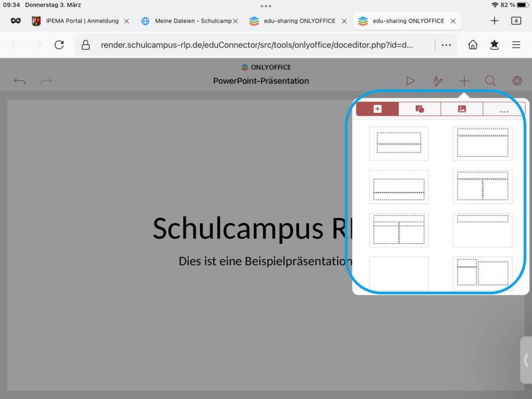Tap the lock icon for site information
532x399 pixels.
pos(86,45)
